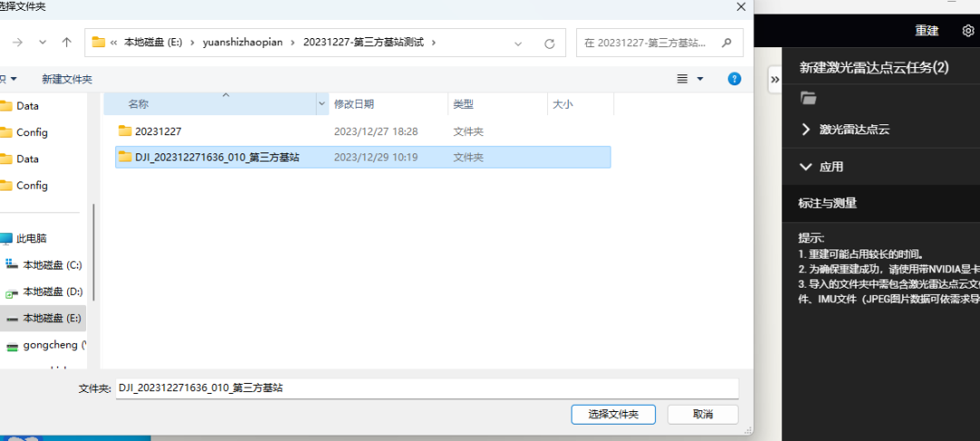Click 新建文件夹 button
Viewport: 980px width, 441px height.
pyautogui.click(x=67, y=79)
